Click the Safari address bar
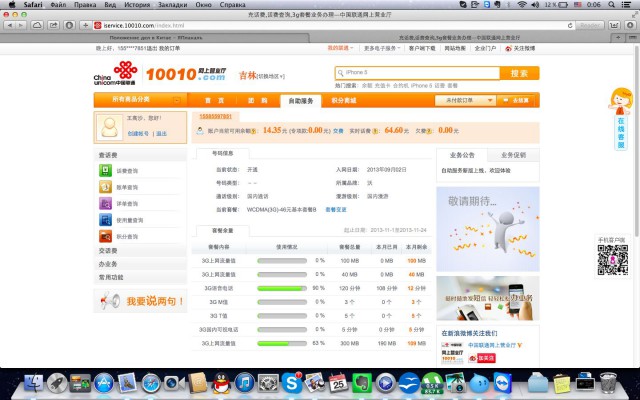Viewport: 640px width, 400px height. pos(334,25)
